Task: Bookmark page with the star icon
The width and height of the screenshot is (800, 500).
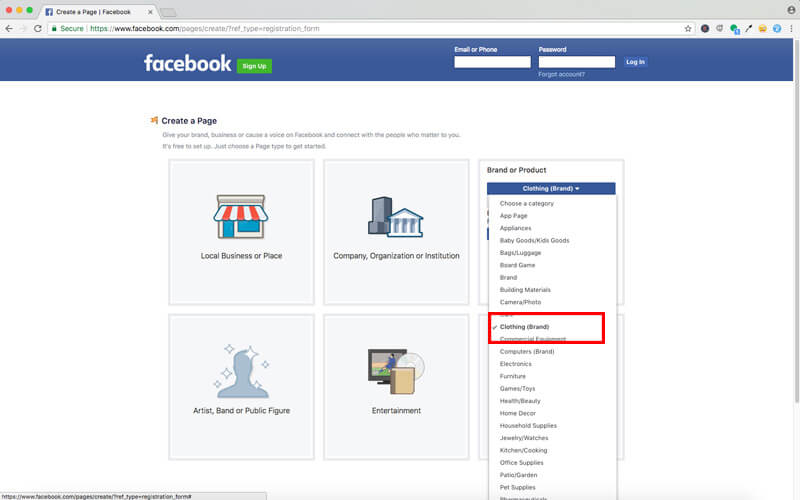Action: pyautogui.click(x=688, y=29)
